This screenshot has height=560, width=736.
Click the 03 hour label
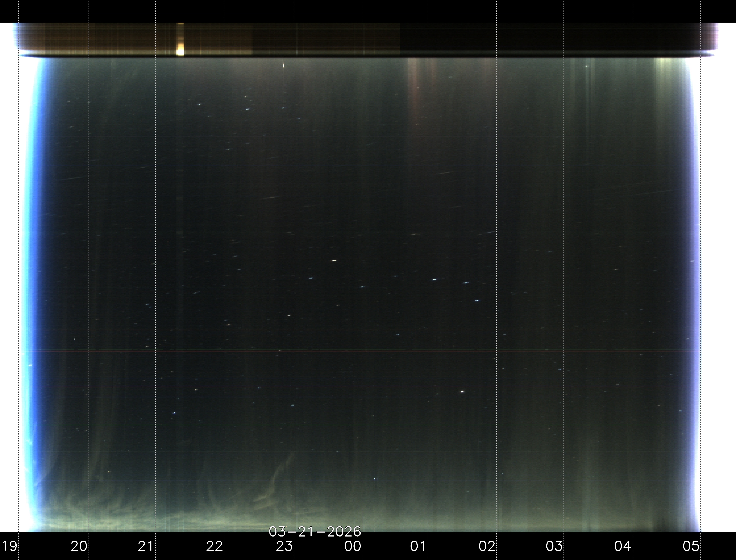click(554, 546)
